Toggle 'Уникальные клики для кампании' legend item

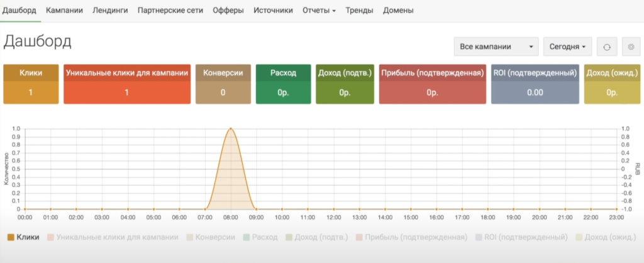coord(113,237)
